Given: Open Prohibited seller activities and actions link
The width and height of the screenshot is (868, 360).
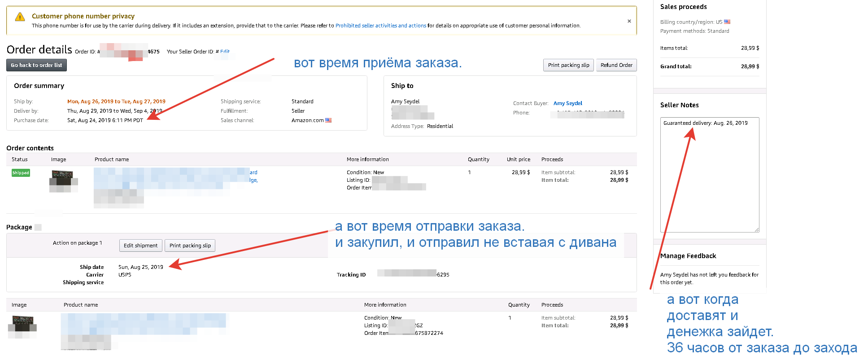Looking at the screenshot, I should click(380, 26).
